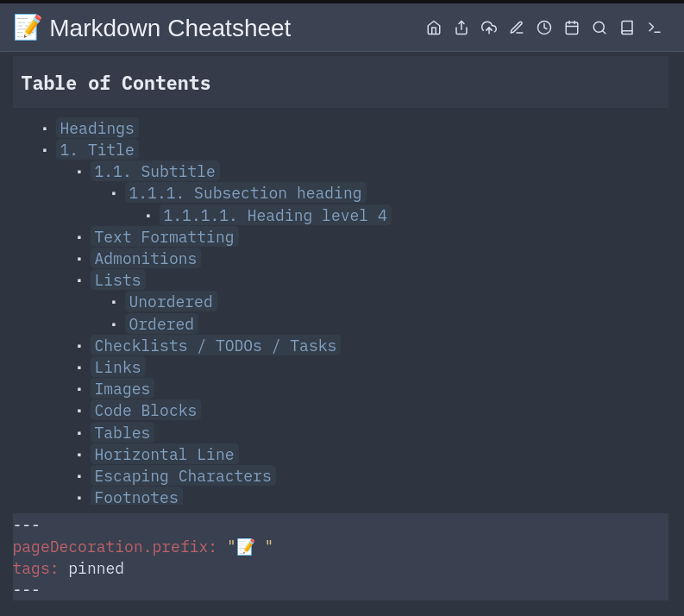Click the 'tags: pinned' frontmatter line

click(x=69, y=569)
